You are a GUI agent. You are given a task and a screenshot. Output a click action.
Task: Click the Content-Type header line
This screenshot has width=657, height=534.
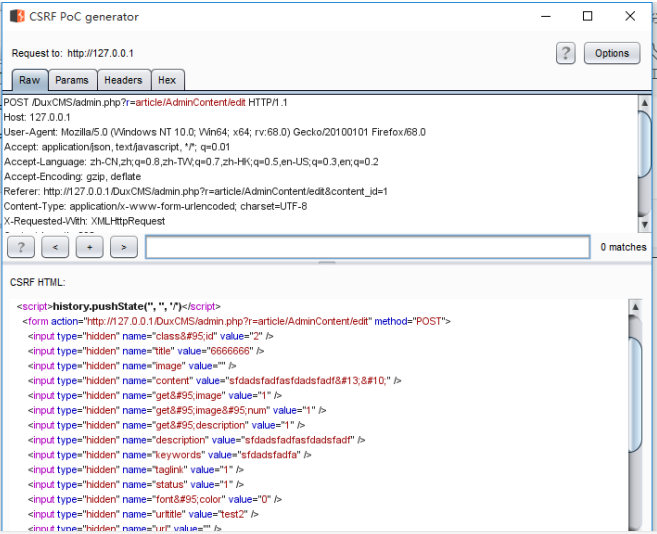(x=155, y=206)
